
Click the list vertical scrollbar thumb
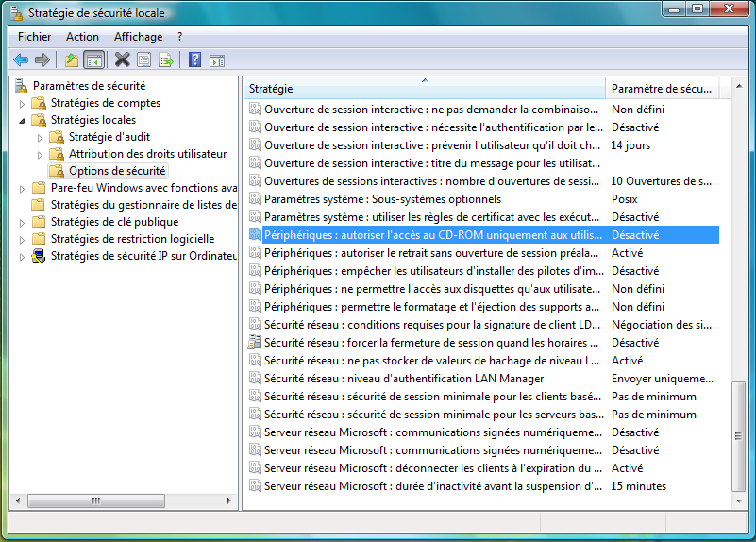click(738, 436)
